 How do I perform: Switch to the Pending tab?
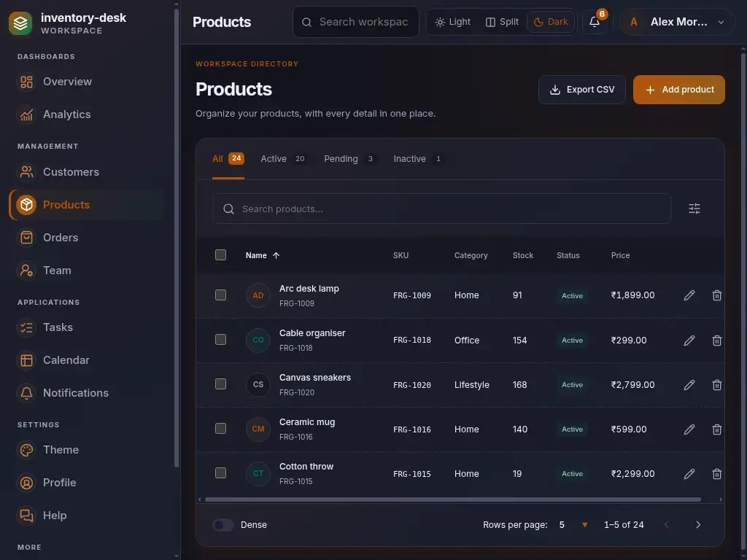coord(350,158)
